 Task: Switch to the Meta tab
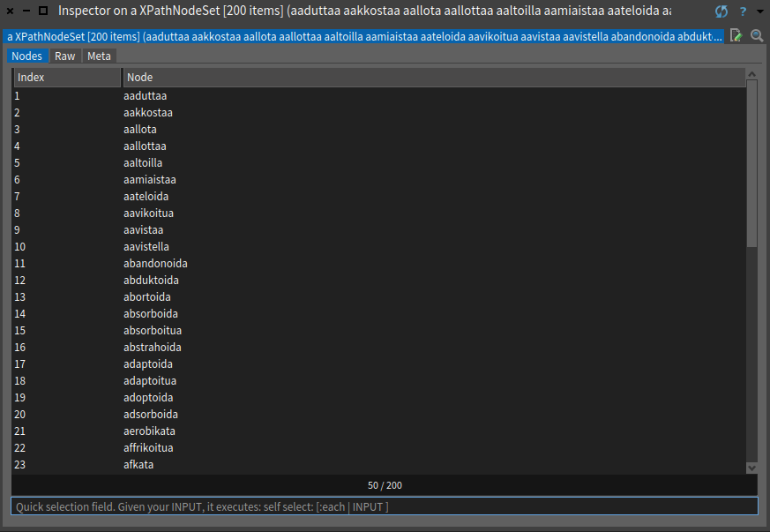[99, 56]
